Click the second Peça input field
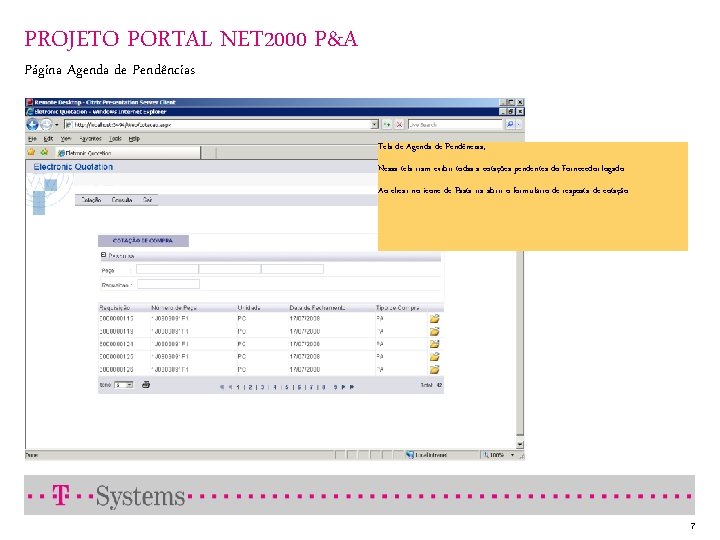720x540 pixels. (230, 269)
